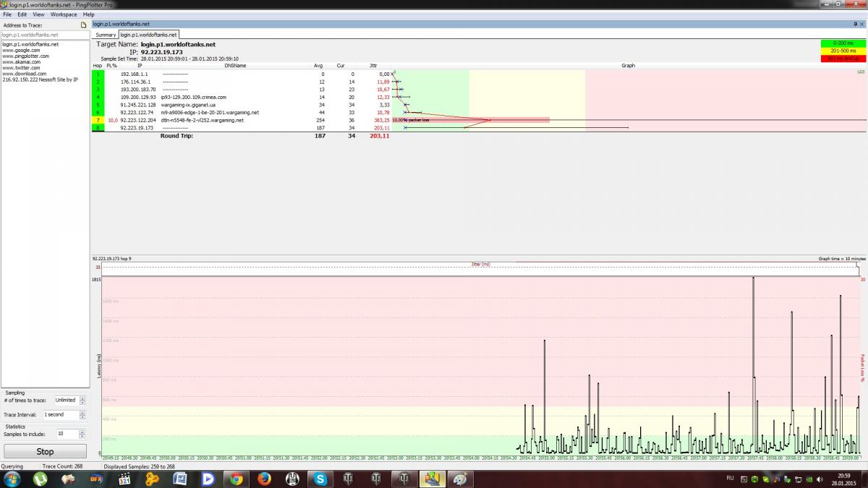Switch to the Summary tab
868x488 pixels.
[x=106, y=35]
